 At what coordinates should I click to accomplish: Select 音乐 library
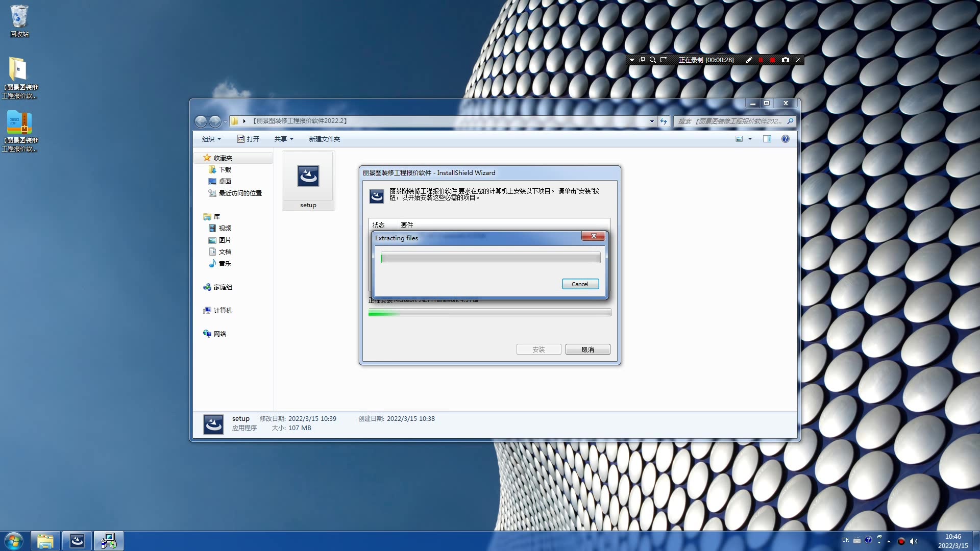225,263
